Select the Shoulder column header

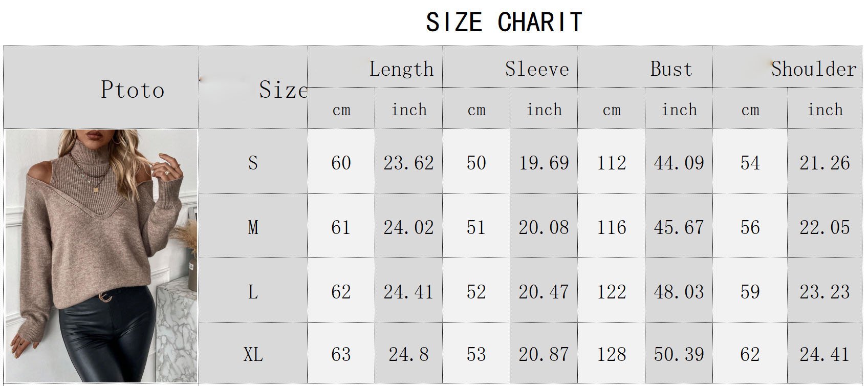pyautogui.click(x=813, y=69)
